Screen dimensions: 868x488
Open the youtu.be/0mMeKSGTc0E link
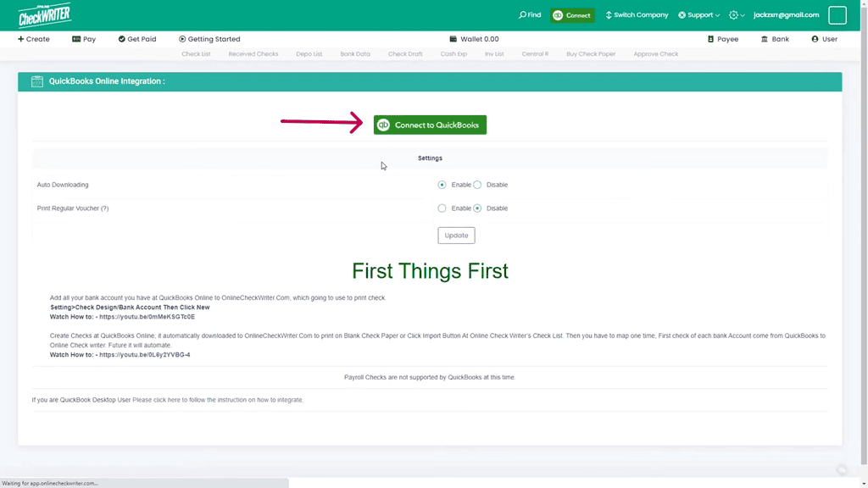click(147, 317)
